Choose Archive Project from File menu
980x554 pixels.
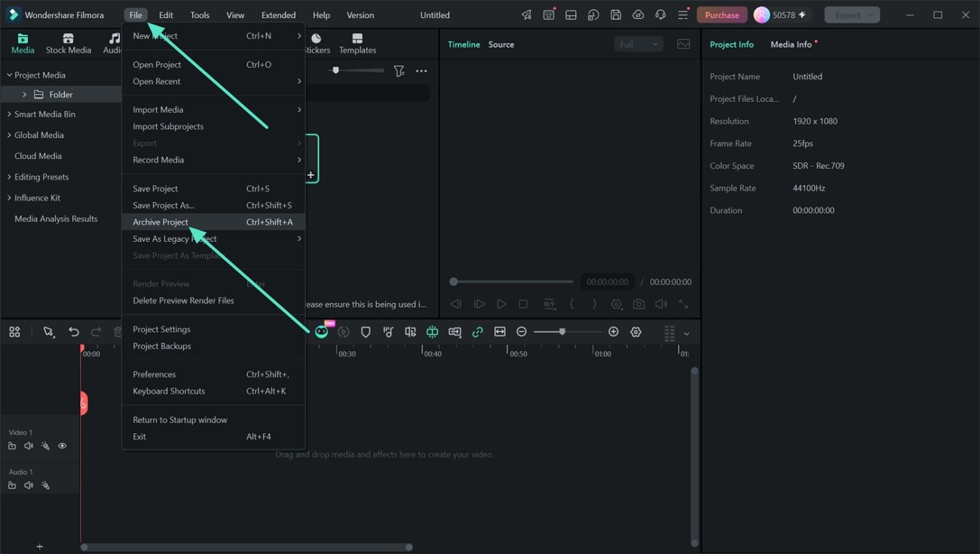coord(213,222)
